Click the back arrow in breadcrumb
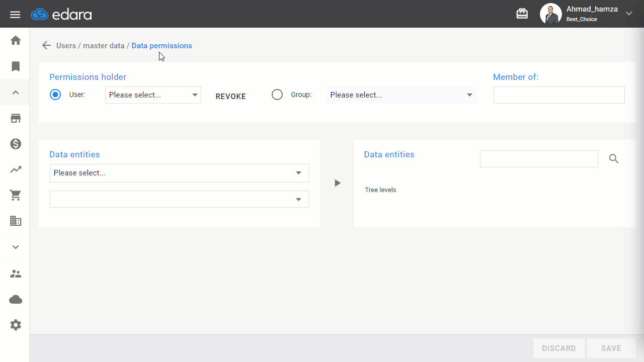 click(47, 46)
